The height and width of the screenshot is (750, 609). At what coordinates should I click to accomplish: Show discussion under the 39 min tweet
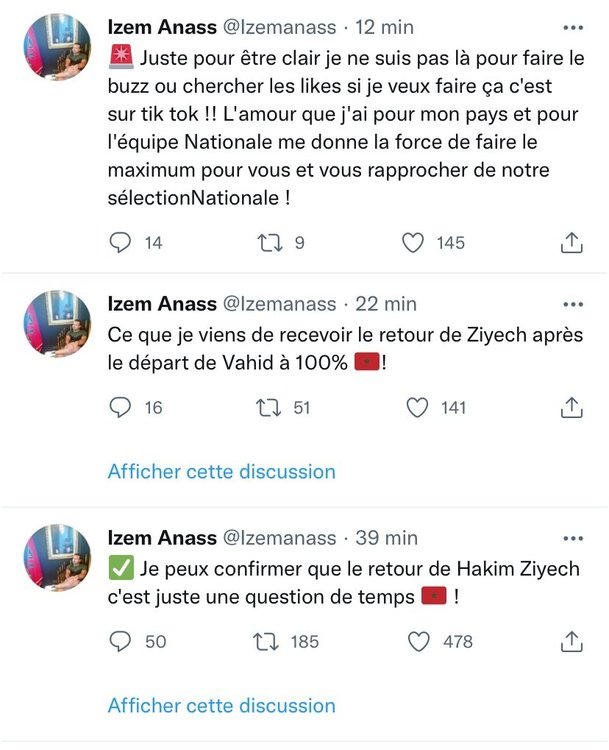(221, 706)
